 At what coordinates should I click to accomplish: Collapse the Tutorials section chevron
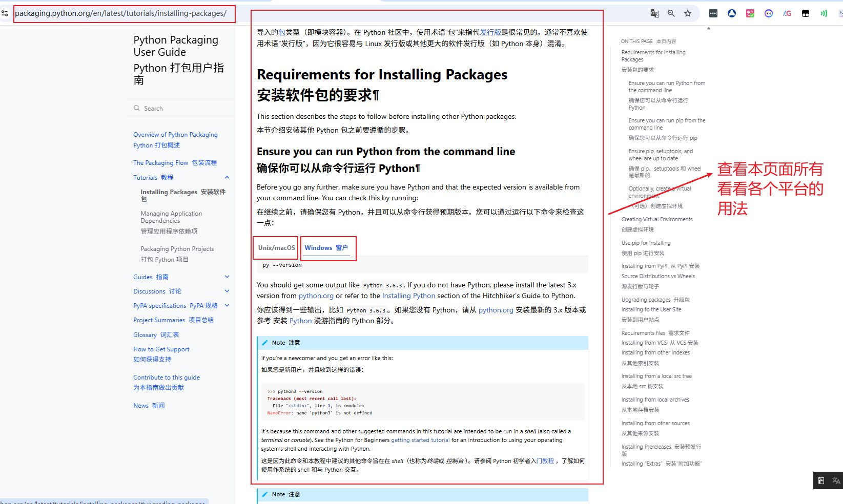click(x=227, y=178)
